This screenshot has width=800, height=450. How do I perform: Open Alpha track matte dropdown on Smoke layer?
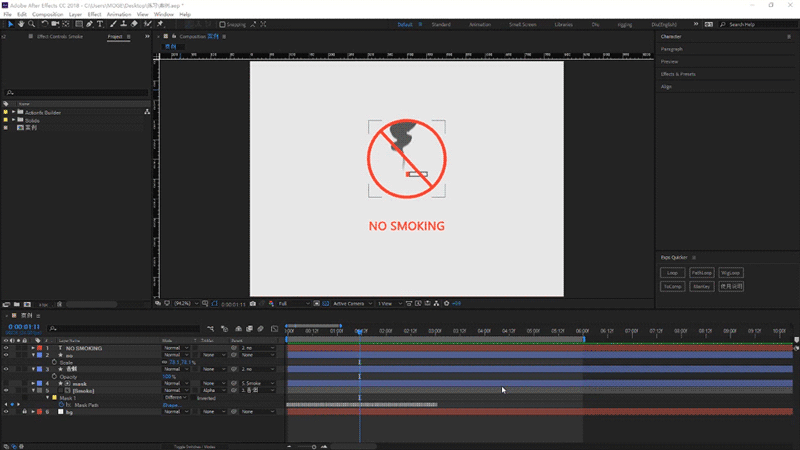pos(212,391)
